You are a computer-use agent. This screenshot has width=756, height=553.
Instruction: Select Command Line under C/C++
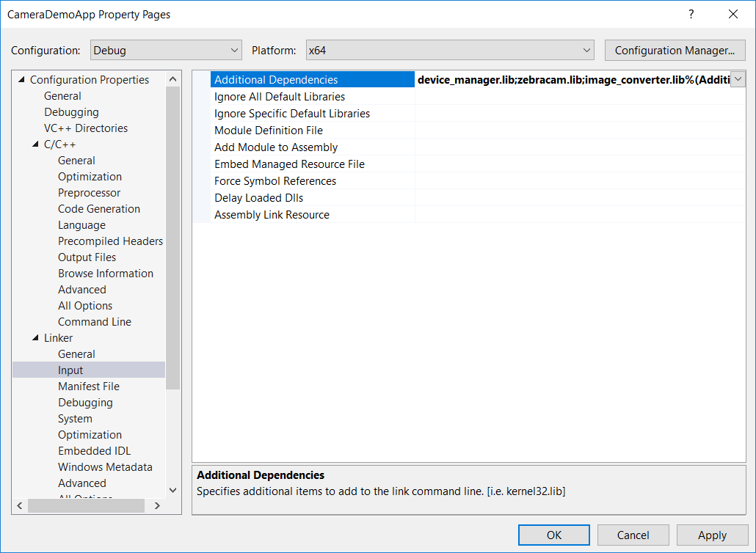pyautogui.click(x=94, y=321)
